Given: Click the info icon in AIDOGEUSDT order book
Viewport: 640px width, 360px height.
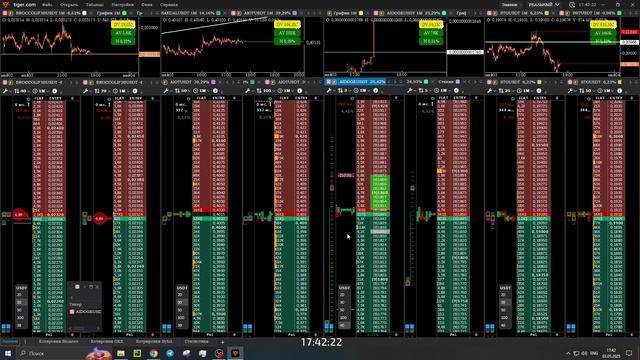Looking at the screenshot, I should pyautogui.click(x=376, y=90).
